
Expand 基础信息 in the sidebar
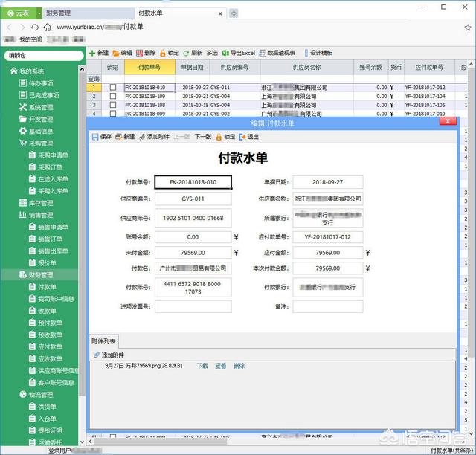click(x=36, y=131)
